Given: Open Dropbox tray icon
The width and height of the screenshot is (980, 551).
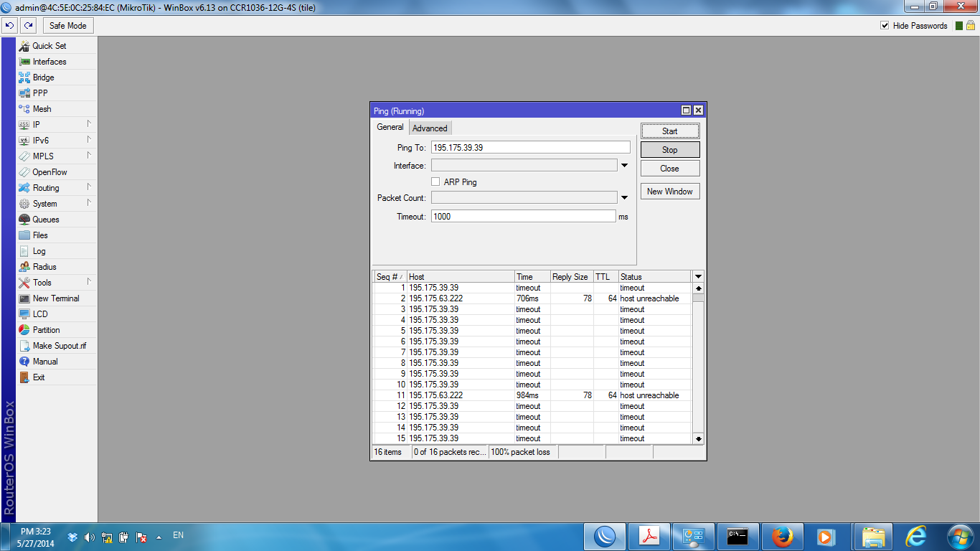Looking at the screenshot, I should click(72, 537).
